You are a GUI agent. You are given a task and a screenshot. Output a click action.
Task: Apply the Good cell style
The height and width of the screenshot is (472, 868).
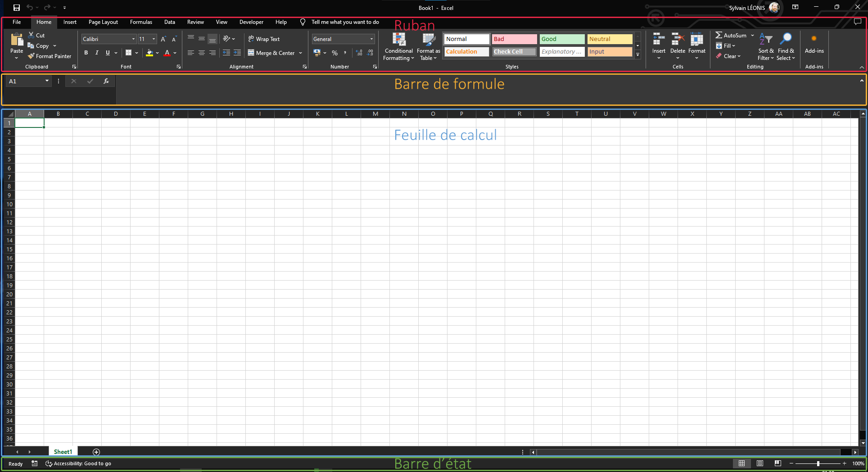coord(562,39)
